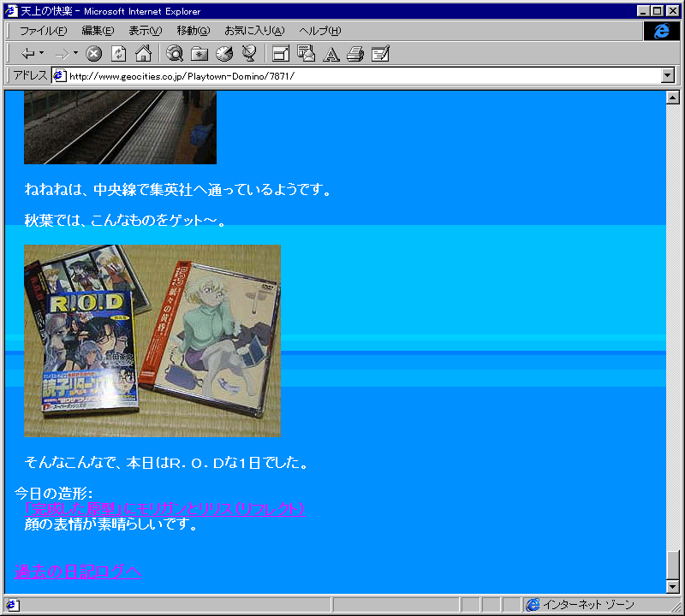
Task: Open the History toolbar icon
Action: pyautogui.click(x=224, y=54)
